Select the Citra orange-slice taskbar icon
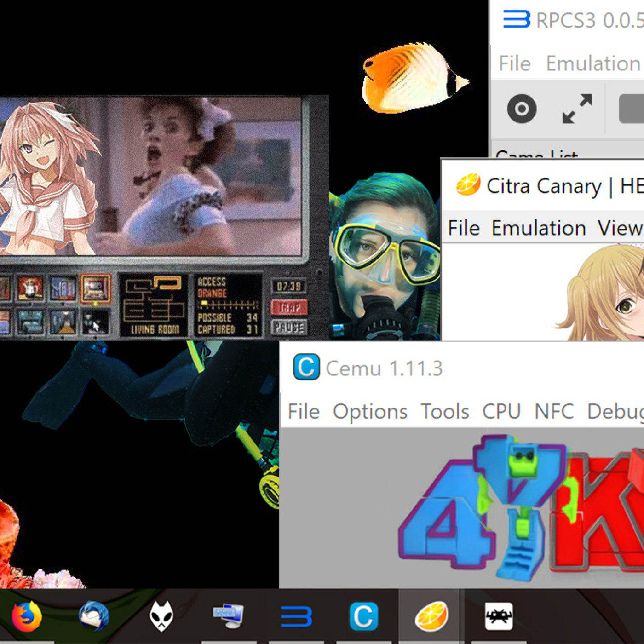Viewport: 644px width, 644px height. pyautogui.click(x=431, y=616)
